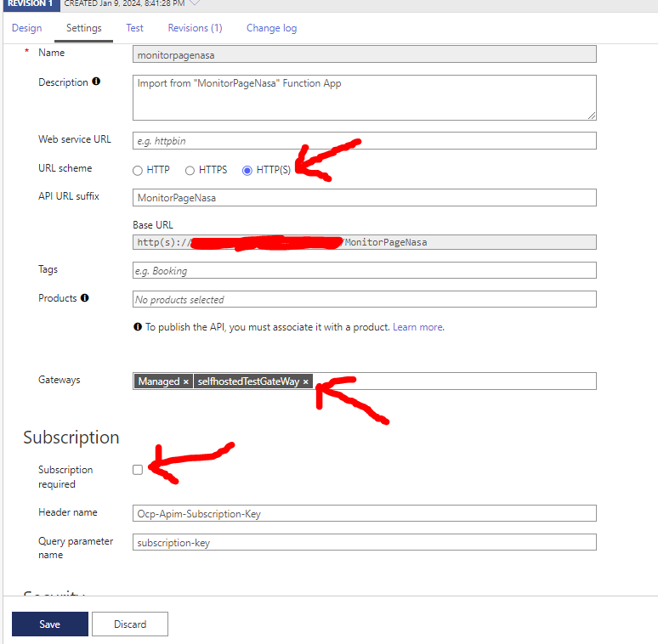Focus the Tags input field
The height and width of the screenshot is (644, 658).
[x=364, y=270]
